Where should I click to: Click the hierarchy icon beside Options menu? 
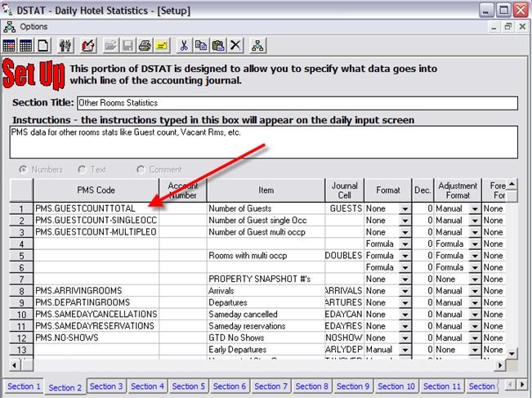coord(10,27)
